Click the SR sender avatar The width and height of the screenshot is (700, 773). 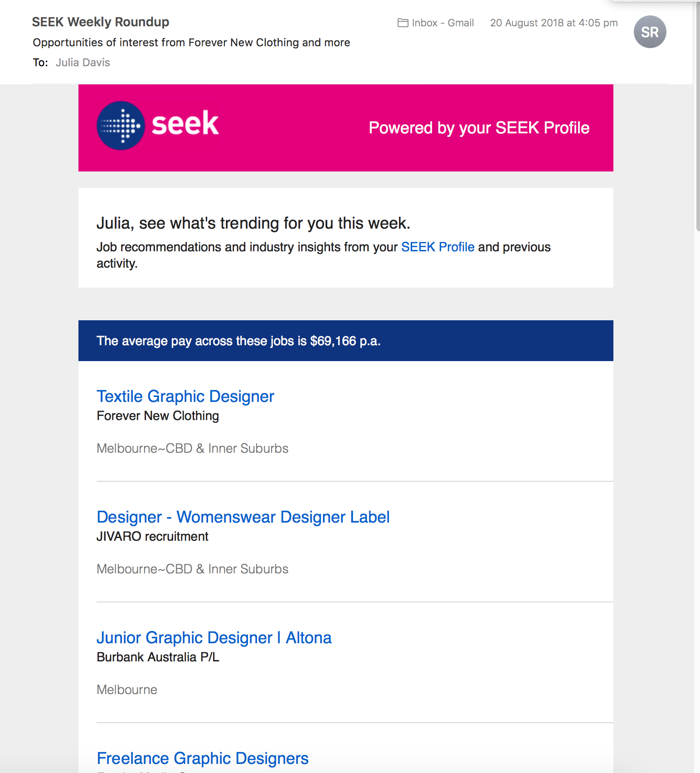tap(650, 32)
